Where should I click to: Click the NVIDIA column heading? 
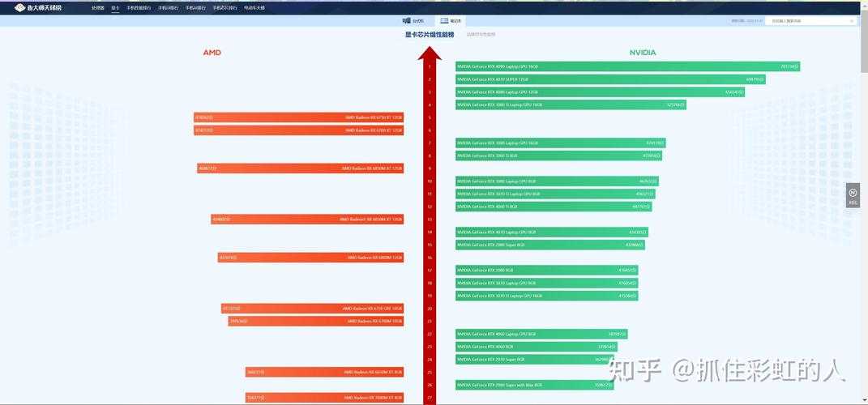coord(643,53)
